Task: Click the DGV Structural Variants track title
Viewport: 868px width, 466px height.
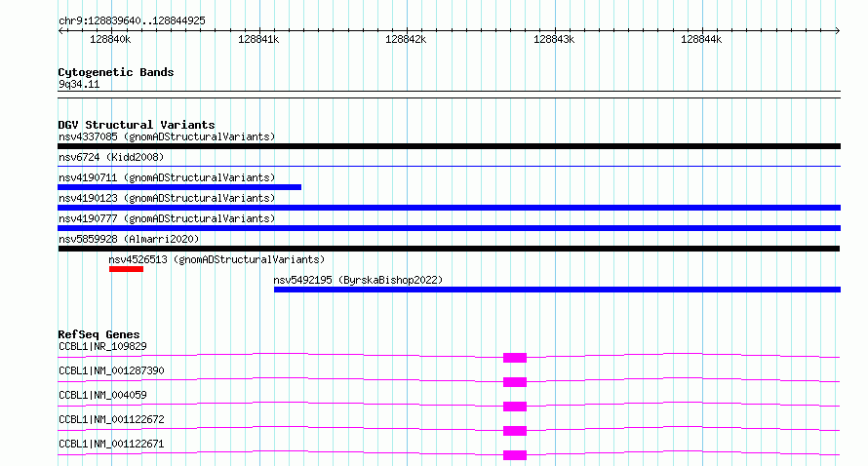Action: click(x=137, y=125)
